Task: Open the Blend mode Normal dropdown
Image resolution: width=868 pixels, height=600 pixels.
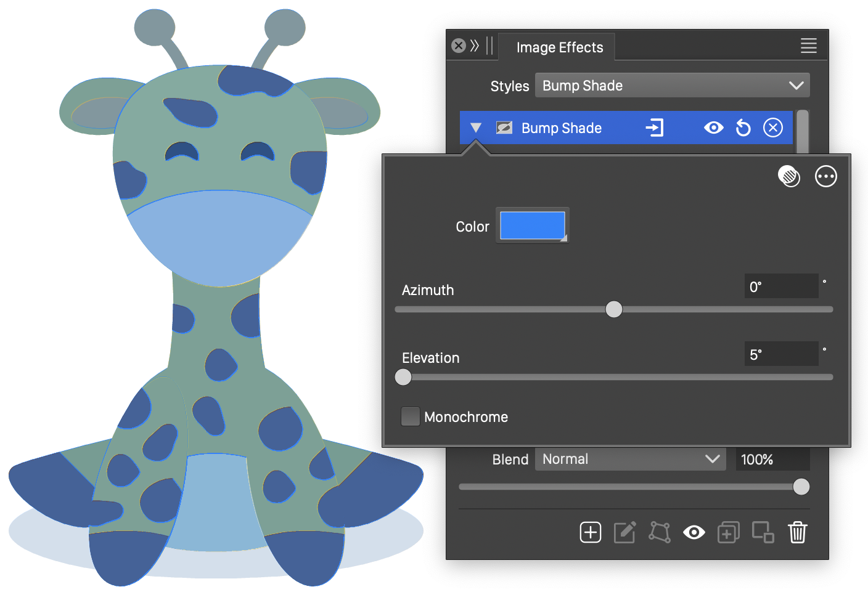Action: (630, 460)
